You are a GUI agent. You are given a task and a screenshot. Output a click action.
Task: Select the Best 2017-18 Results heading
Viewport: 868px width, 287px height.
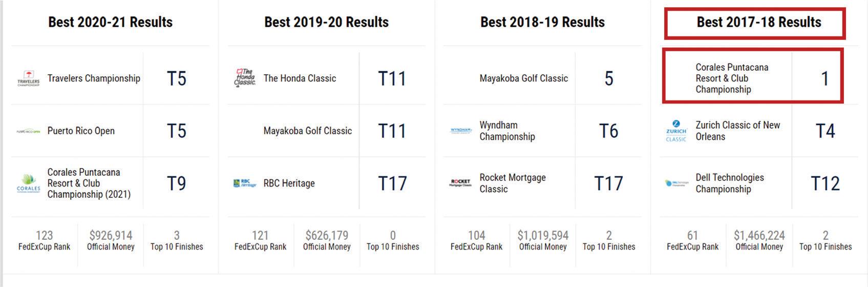click(758, 22)
